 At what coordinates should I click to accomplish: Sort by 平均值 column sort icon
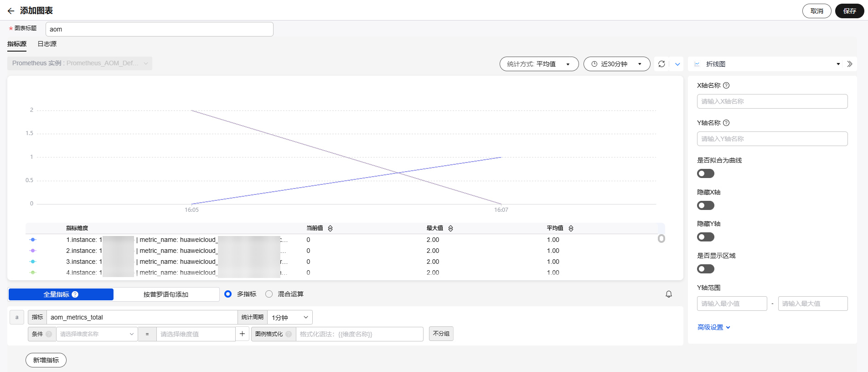click(x=571, y=228)
